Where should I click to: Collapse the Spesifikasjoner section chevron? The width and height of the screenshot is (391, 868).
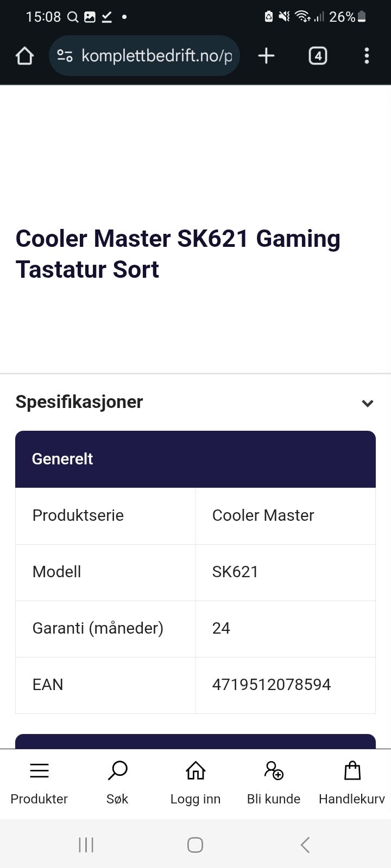pos(367,403)
